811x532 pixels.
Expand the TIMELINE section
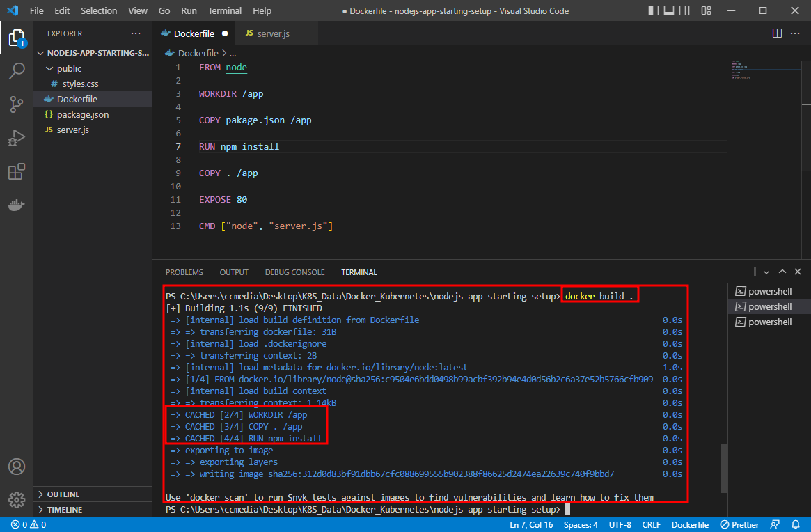tap(93, 510)
